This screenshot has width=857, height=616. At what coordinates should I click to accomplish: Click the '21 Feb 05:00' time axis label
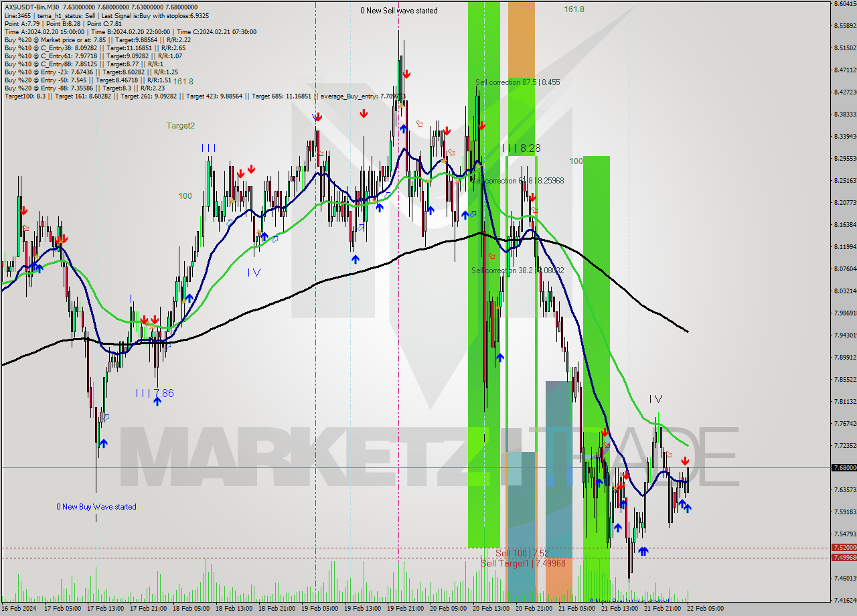point(577,609)
